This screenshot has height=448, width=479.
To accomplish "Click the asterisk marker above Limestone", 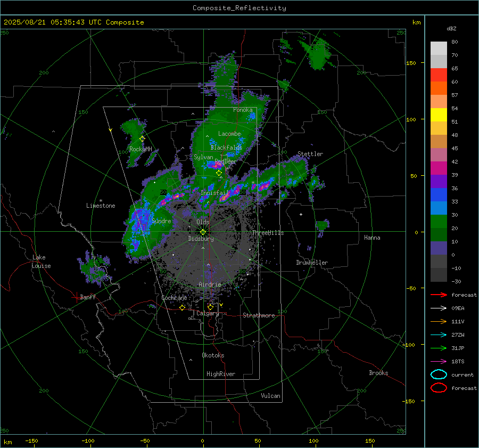I will pos(101,201).
